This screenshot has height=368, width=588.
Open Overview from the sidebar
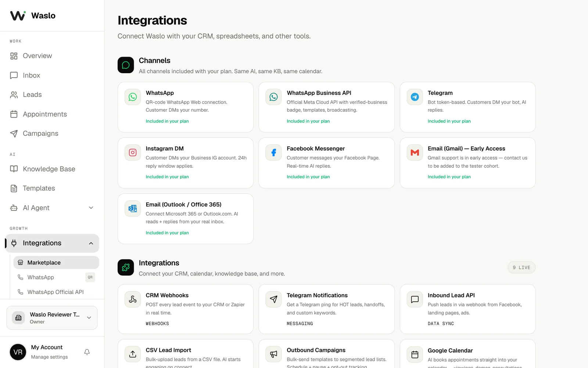click(52, 56)
